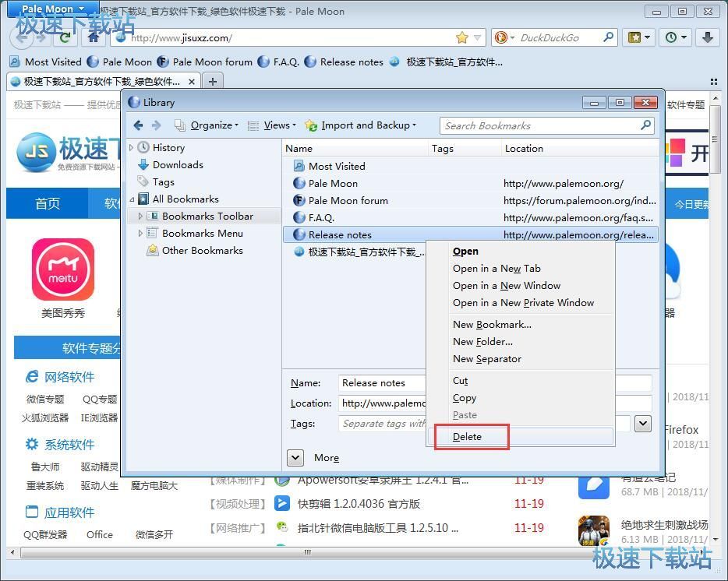Choose Open in a New Window
Screen dimensions: 728x581
pyautogui.click(x=521, y=285)
